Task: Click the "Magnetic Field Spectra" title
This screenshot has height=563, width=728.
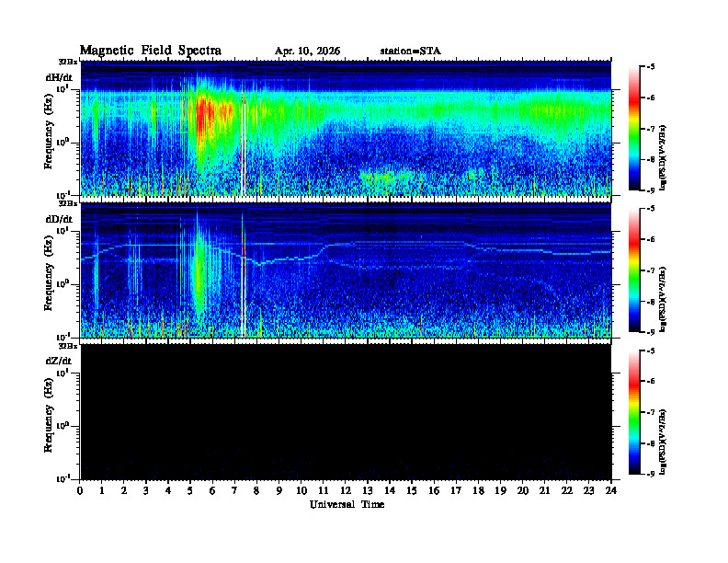Action: coord(151,52)
